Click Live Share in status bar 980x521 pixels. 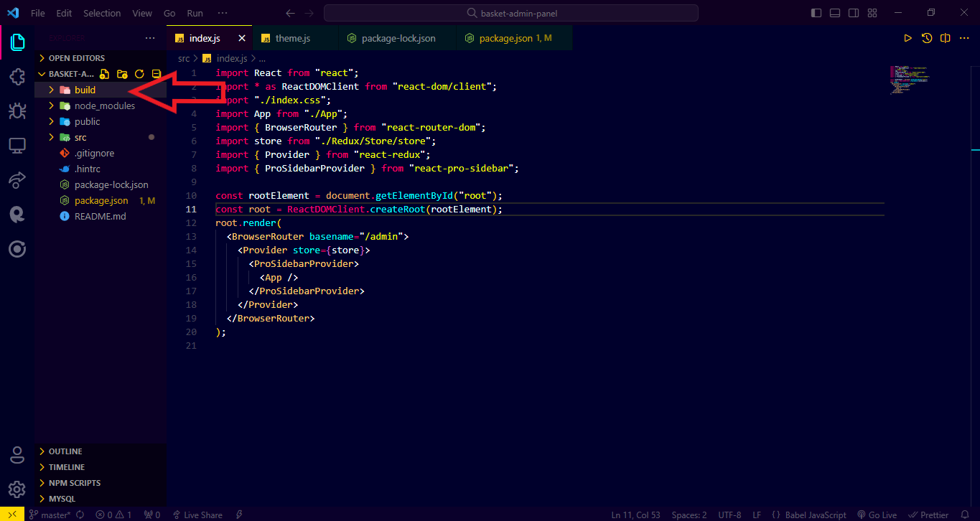click(x=197, y=515)
